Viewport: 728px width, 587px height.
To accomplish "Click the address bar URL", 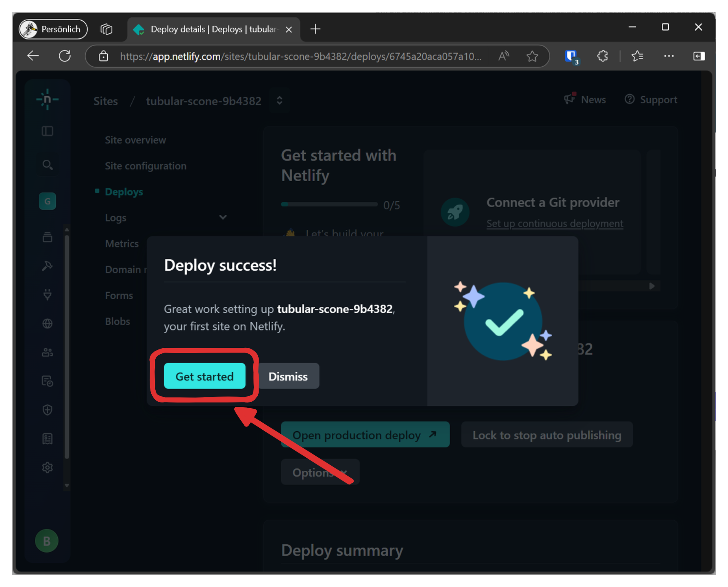I will 301,56.
